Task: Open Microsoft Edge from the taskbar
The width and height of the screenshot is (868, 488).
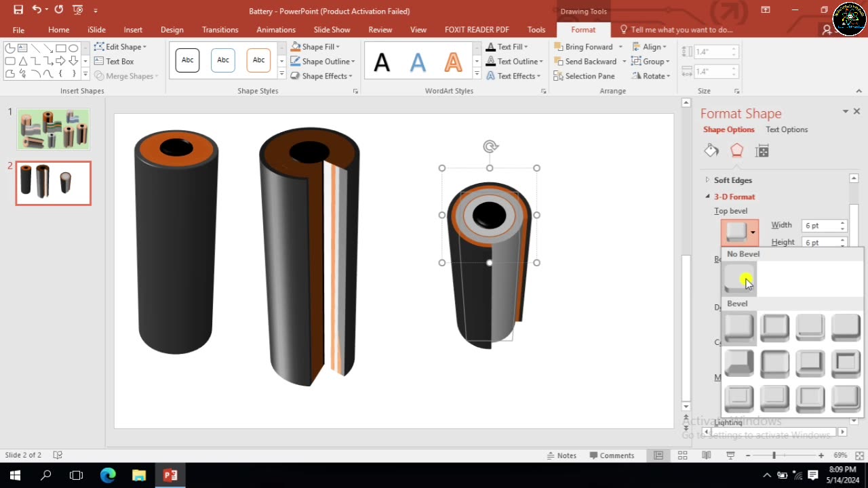Action: (x=108, y=475)
